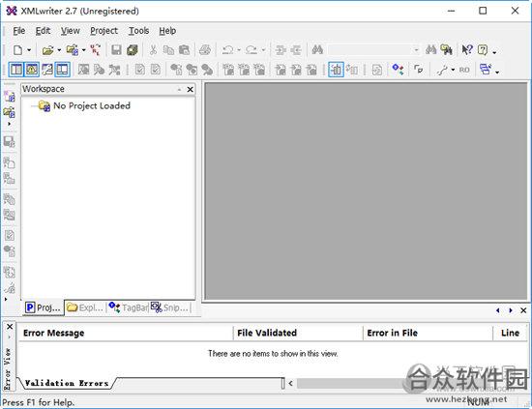Viewport: 532px width, 409px height.
Task: Click the wrench tools icon
Action: point(442,70)
